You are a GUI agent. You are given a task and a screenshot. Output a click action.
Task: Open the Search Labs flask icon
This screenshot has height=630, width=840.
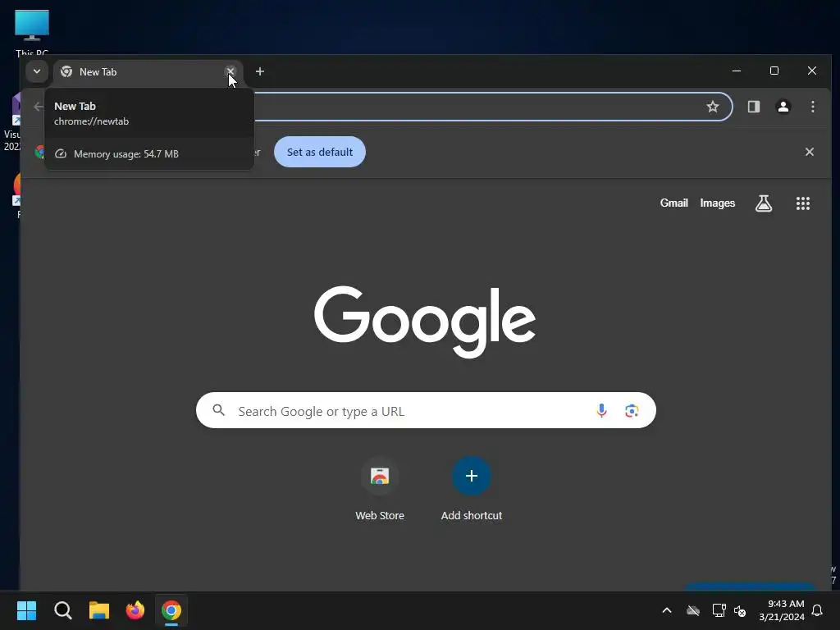tap(764, 203)
